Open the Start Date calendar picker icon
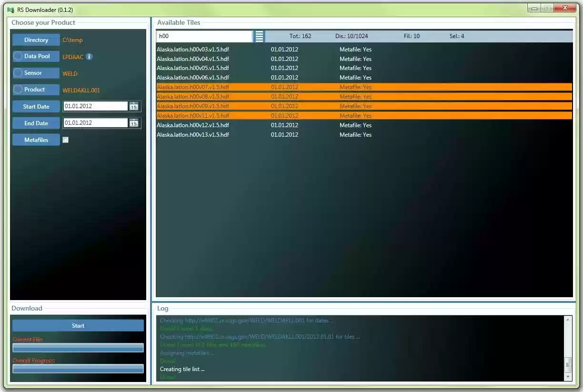This screenshot has width=583, height=392. coord(134,106)
